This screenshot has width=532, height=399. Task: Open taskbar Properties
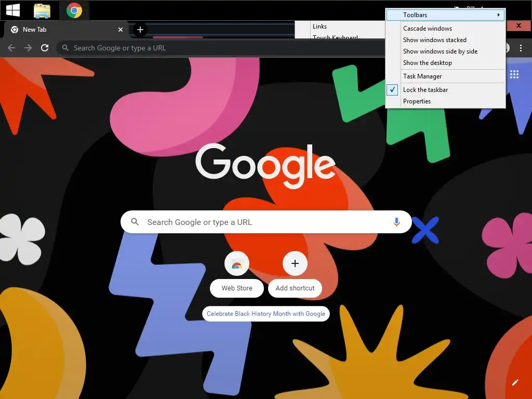(x=445, y=101)
